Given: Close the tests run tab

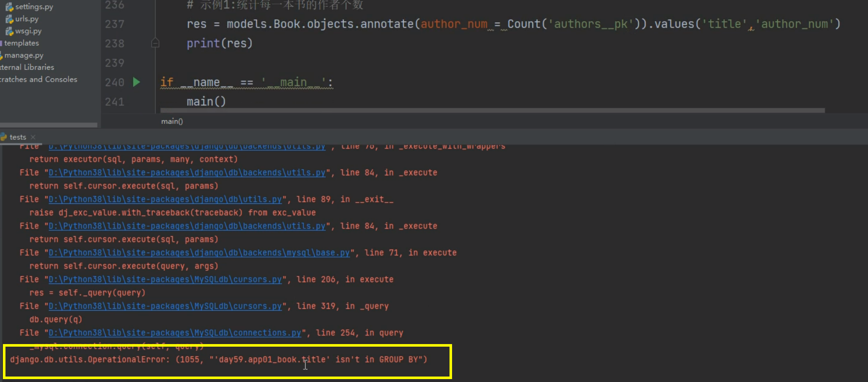Looking at the screenshot, I should 33,137.
